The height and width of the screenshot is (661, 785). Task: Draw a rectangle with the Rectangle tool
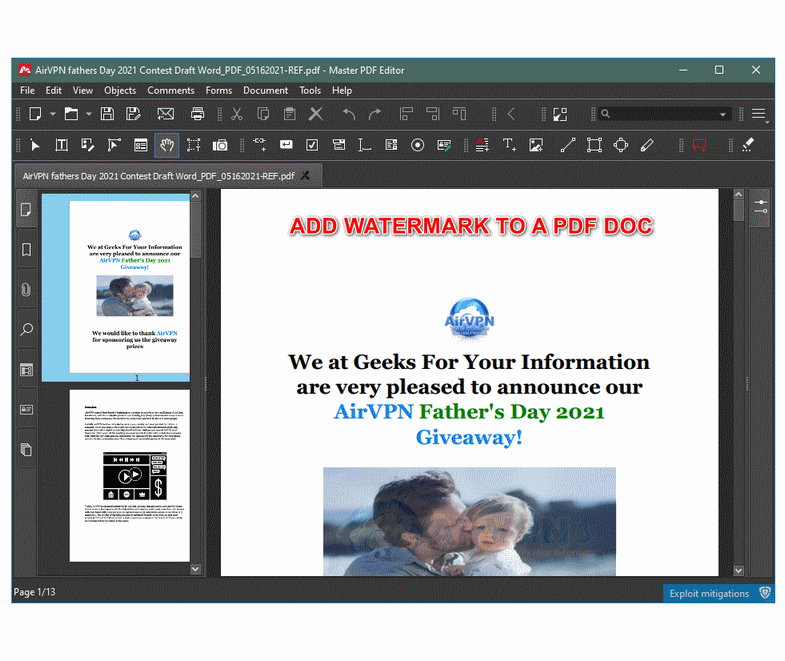coord(594,145)
